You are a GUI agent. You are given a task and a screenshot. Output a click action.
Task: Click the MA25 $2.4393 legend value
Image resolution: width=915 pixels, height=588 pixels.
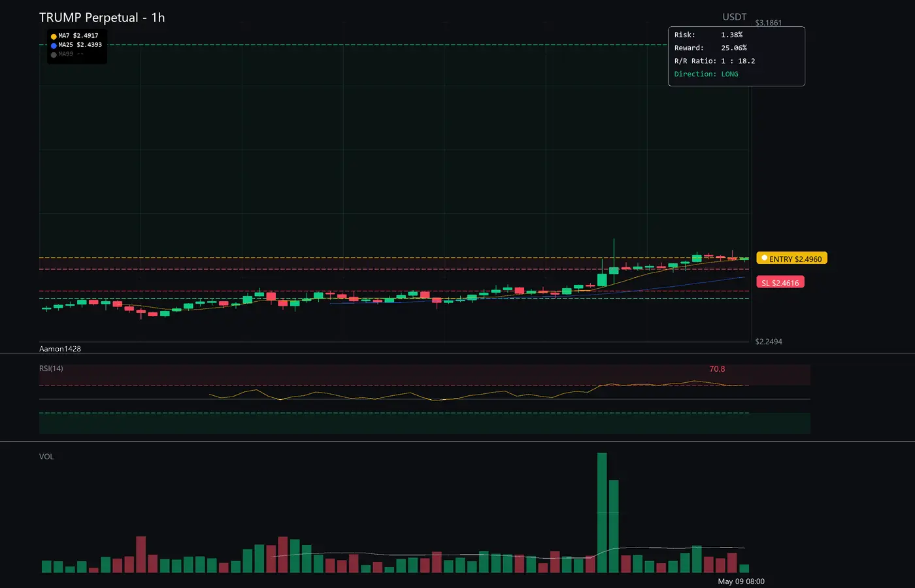(80, 45)
